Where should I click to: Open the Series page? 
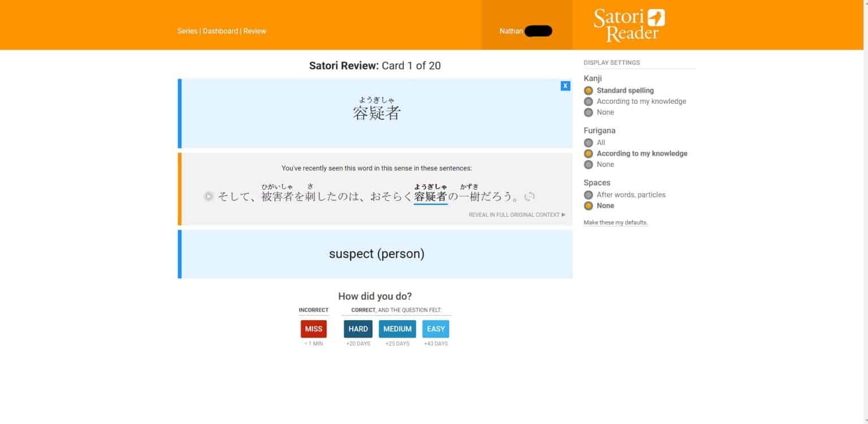(187, 31)
